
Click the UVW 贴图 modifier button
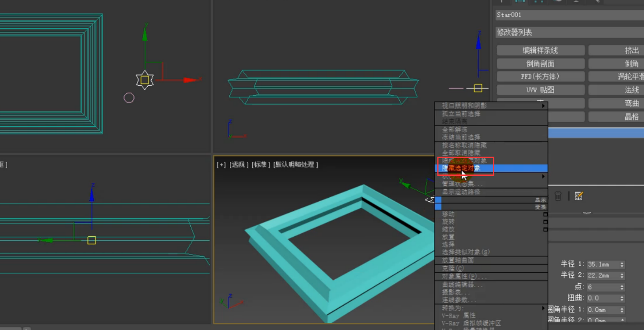pyautogui.click(x=540, y=90)
